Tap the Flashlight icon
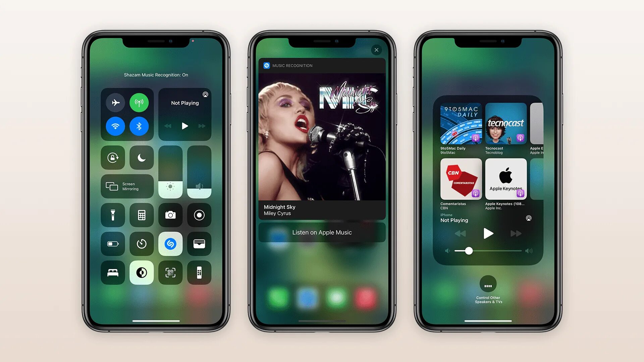 click(x=112, y=215)
